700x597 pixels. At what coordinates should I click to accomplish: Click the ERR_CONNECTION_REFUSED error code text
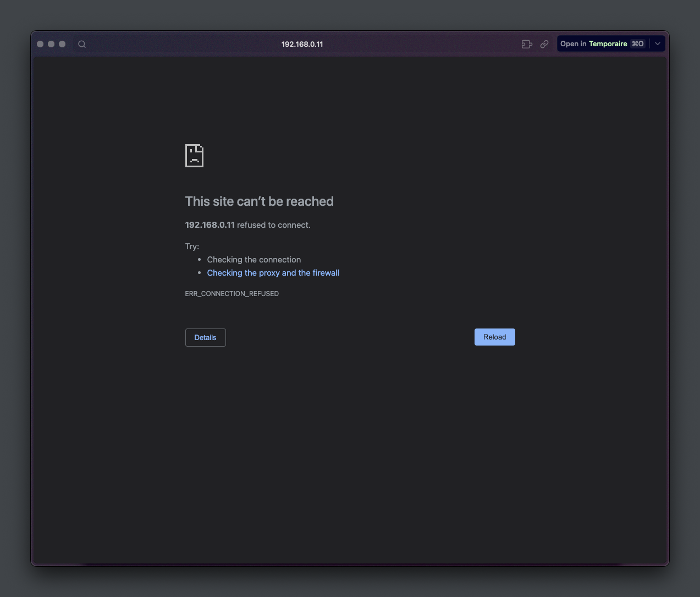[x=232, y=293]
